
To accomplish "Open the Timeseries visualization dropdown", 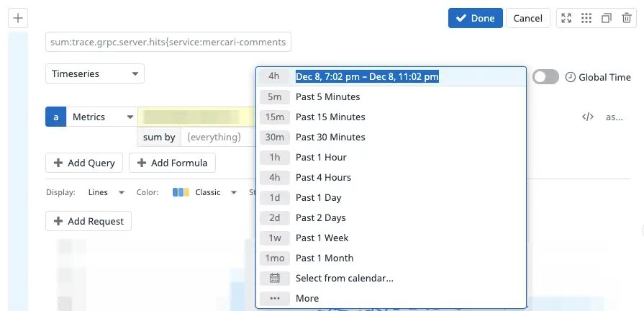I will (95, 73).
